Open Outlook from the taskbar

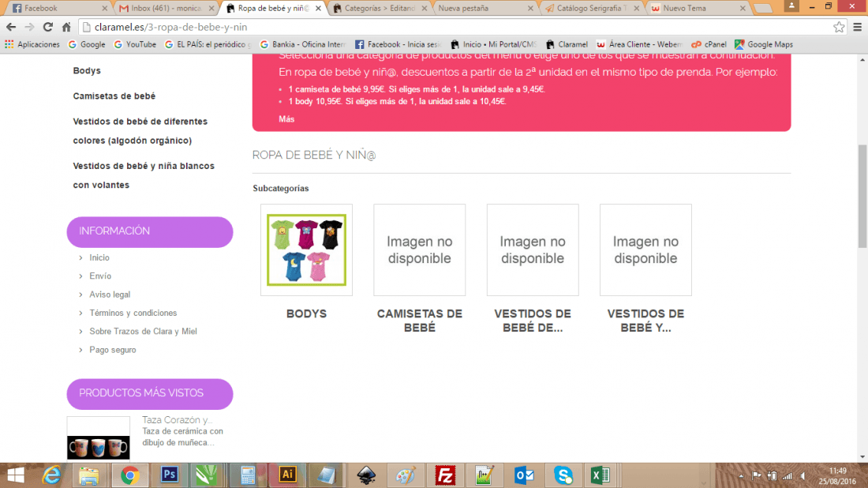tap(524, 475)
